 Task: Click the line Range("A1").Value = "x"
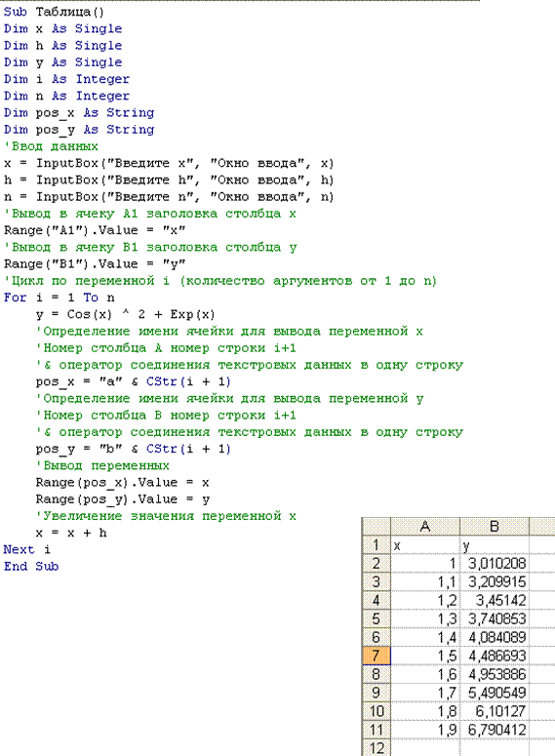[95, 230]
